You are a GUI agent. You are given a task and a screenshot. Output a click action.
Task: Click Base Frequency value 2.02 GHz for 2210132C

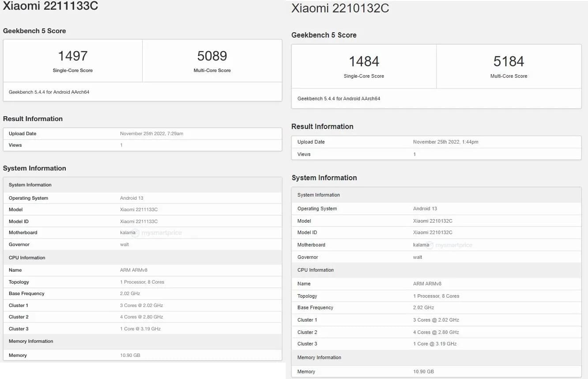[423, 307]
